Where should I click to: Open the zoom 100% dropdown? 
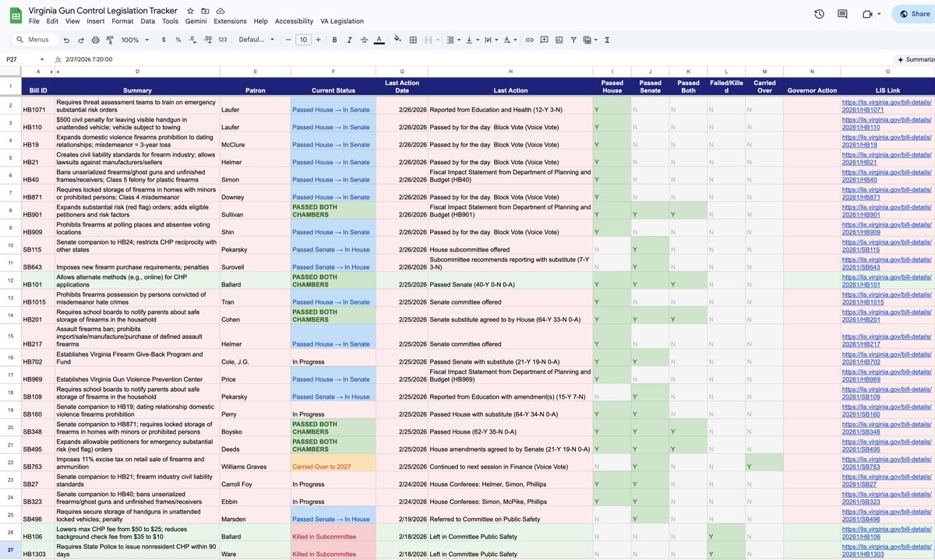(135, 40)
